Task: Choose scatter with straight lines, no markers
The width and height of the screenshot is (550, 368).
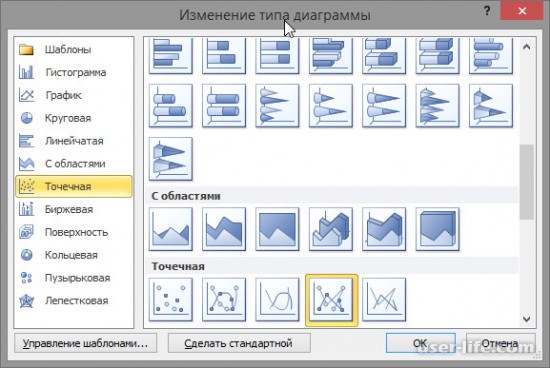Action: point(384,300)
